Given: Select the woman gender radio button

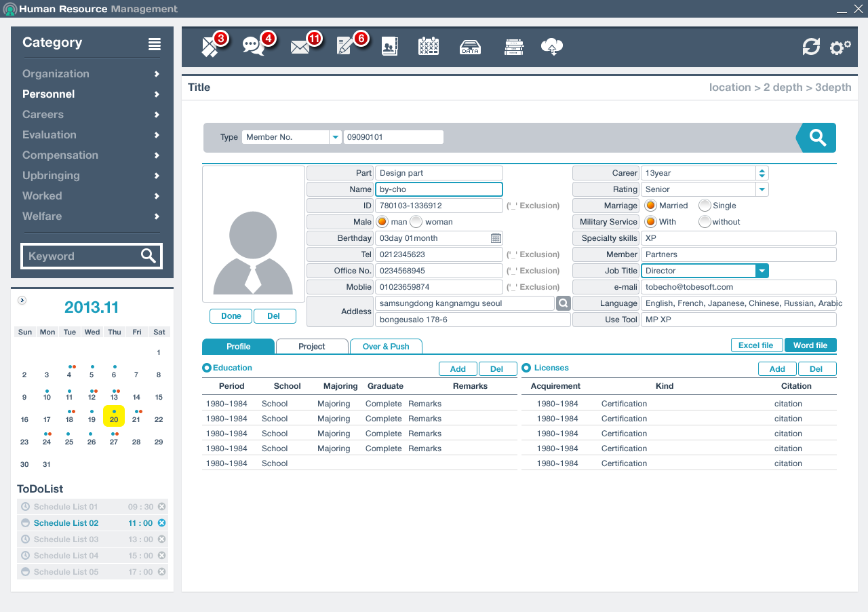Looking at the screenshot, I should click(x=416, y=221).
